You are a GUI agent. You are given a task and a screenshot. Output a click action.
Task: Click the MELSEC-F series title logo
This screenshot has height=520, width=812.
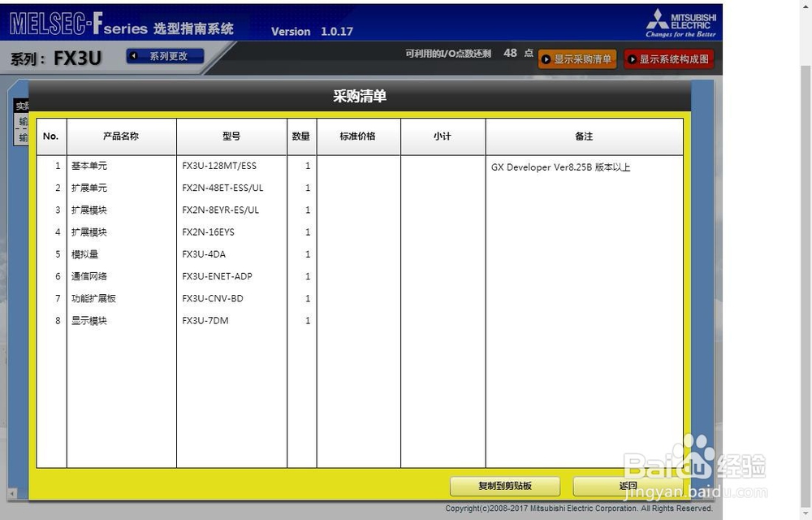click(x=122, y=24)
